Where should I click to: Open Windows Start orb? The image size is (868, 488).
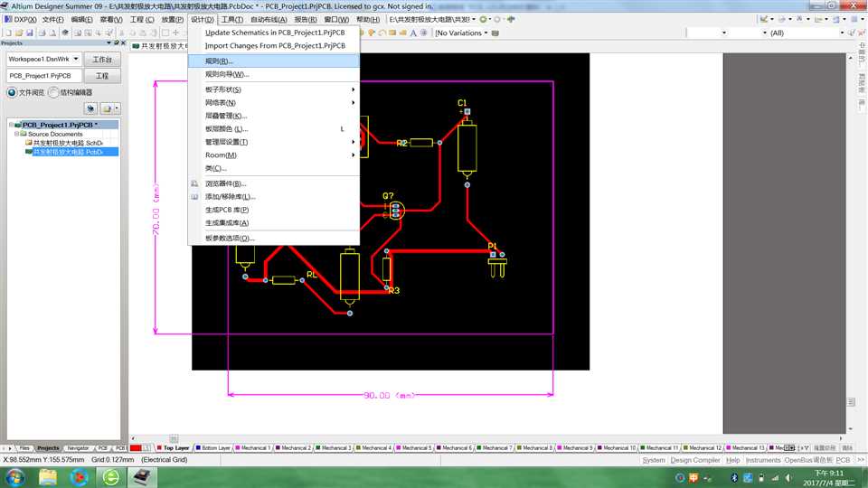[x=15, y=477]
